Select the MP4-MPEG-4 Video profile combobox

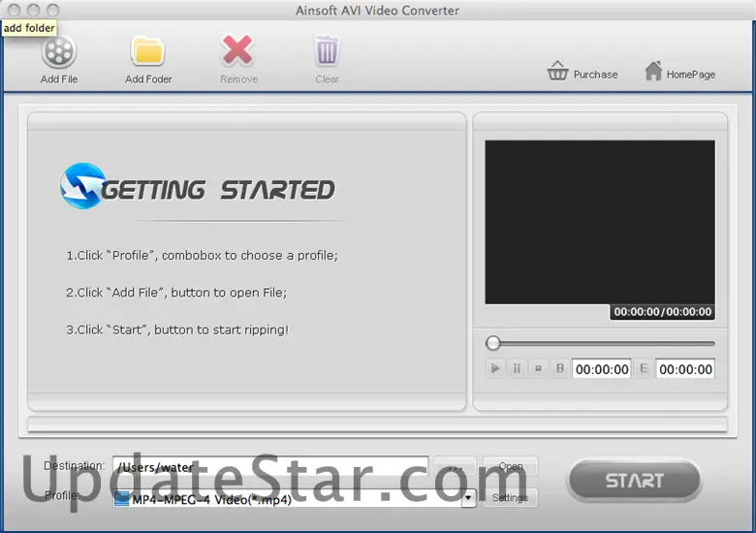[x=294, y=498]
